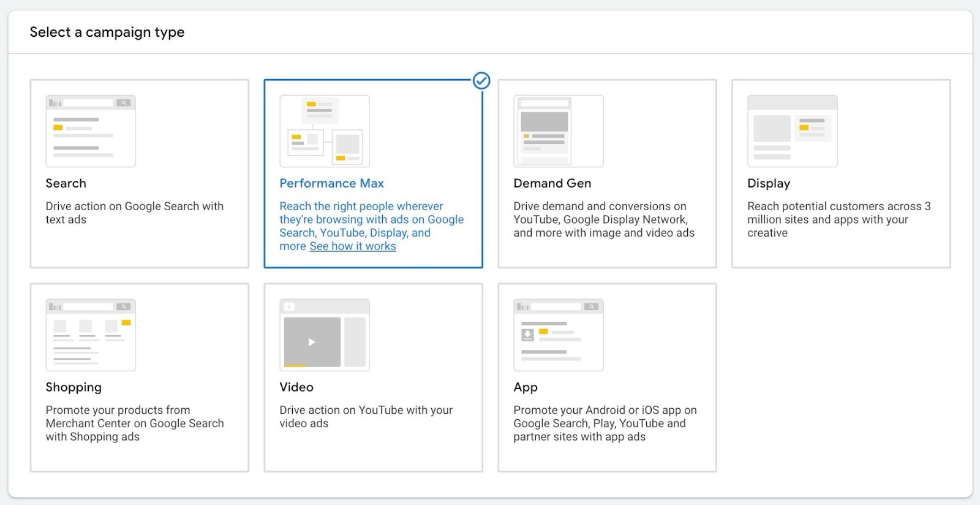Click 'Reach potential customers across 3 million sites' text
The width and height of the screenshot is (980, 505).
[839, 219]
